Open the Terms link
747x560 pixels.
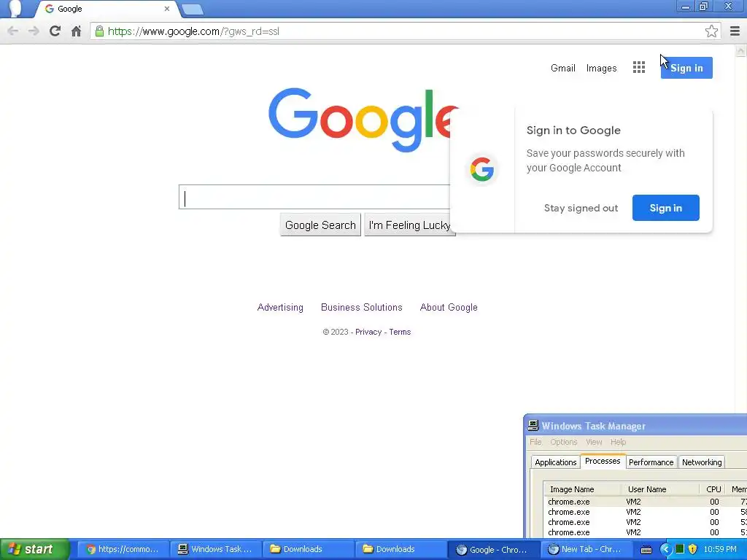(x=400, y=332)
